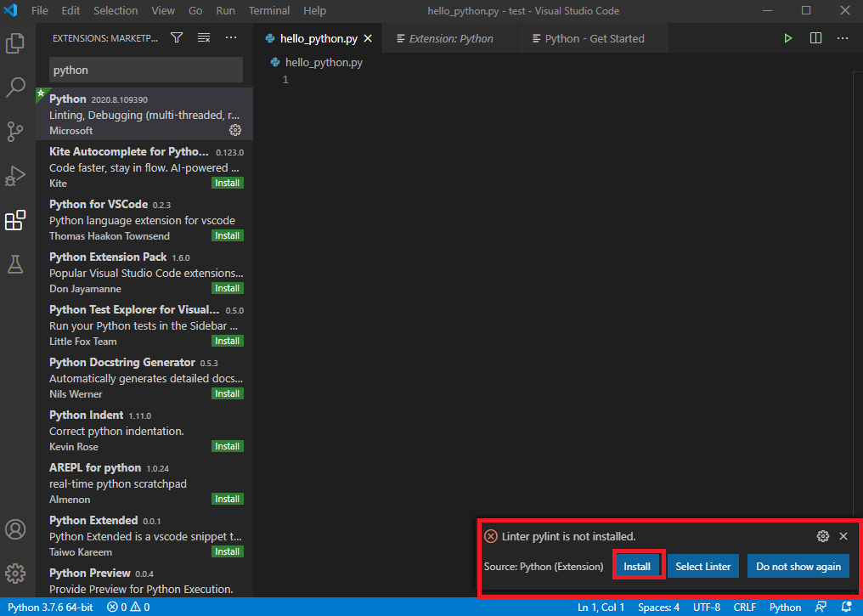Install pylint from the notification
This screenshot has width=863, height=616.
point(637,566)
